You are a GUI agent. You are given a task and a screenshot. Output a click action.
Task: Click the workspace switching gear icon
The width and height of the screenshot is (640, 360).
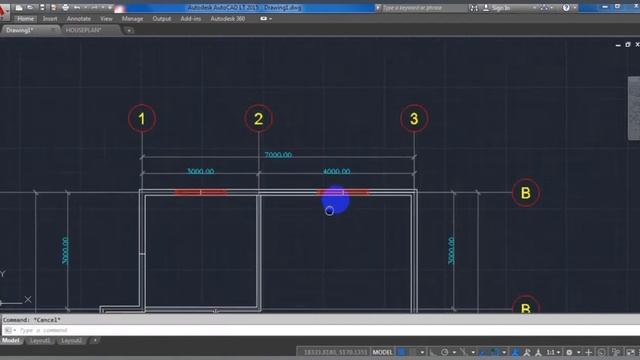[569, 352]
